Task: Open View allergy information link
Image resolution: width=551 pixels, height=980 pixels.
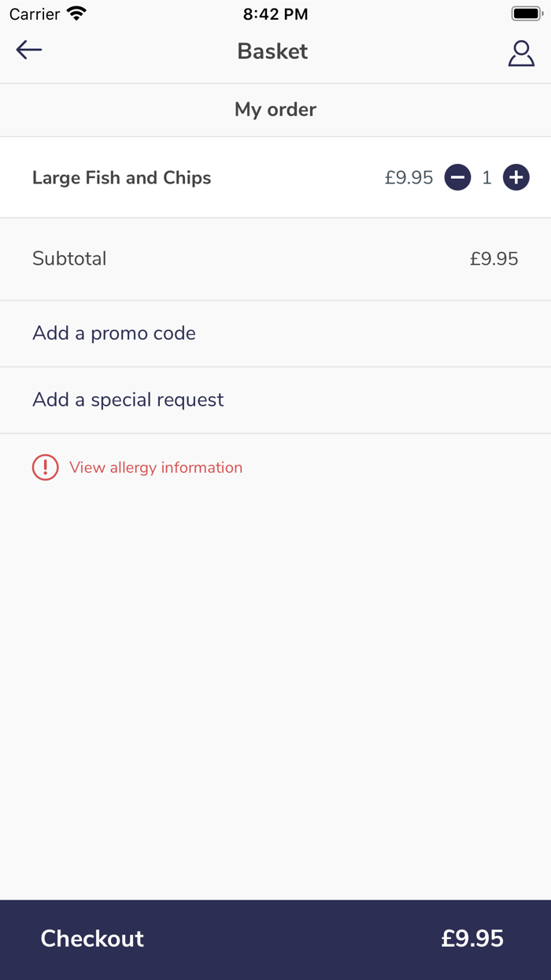Action: click(x=156, y=468)
